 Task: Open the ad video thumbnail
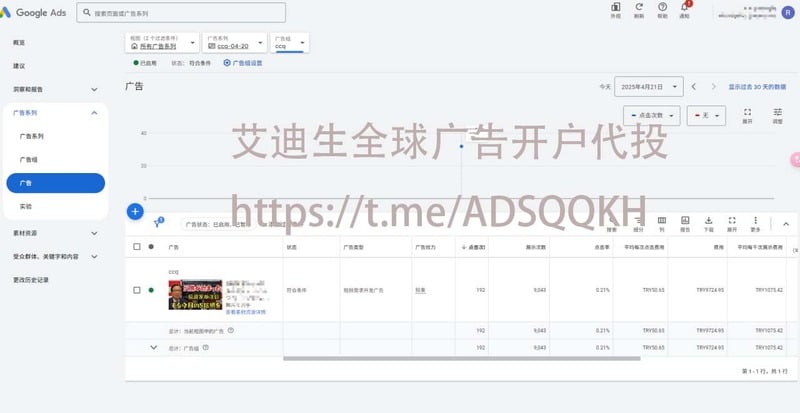point(195,295)
